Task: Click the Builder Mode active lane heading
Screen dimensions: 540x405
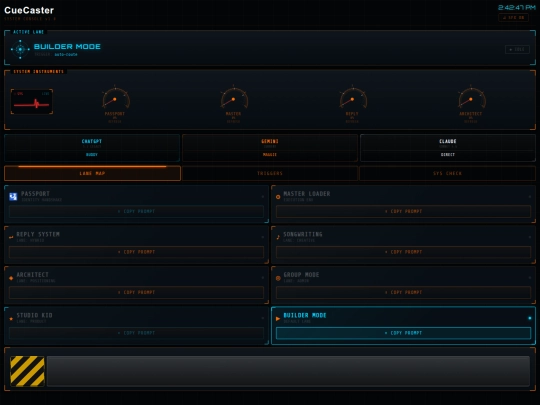Action: coord(67,46)
